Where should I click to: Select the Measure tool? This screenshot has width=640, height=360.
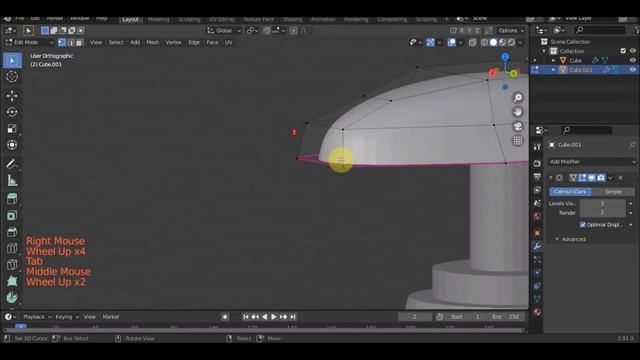(12, 180)
